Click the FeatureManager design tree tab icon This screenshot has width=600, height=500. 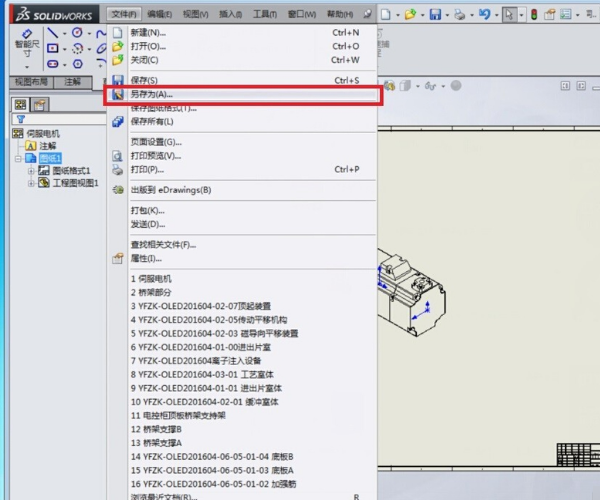point(19,104)
